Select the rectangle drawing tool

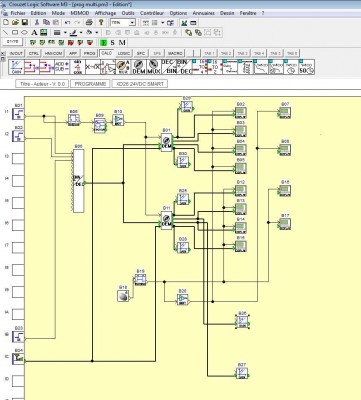pyautogui.click(x=15, y=32)
